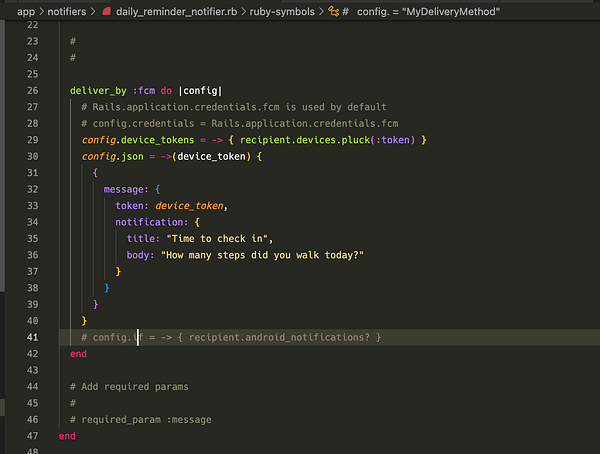Screen dimensions: 600x454
Task: Click the 'token:' key on line 33
Action: pyautogui.click(x=132, y=206)
